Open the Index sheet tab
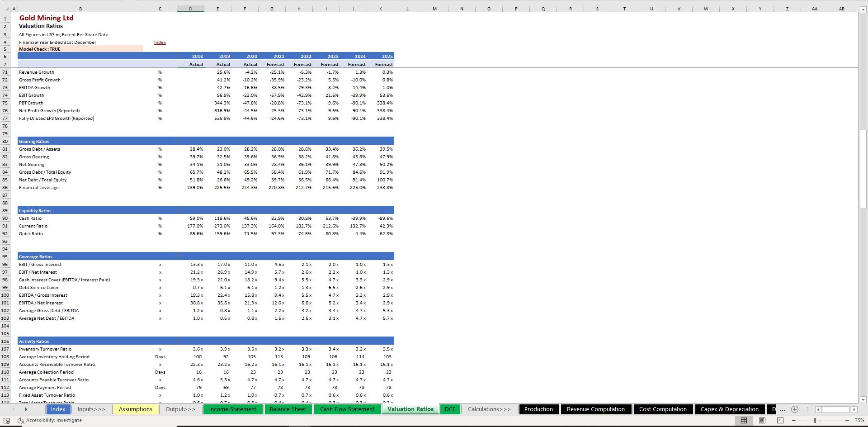Screen dimensions: 868x427 tap(58, 409)
